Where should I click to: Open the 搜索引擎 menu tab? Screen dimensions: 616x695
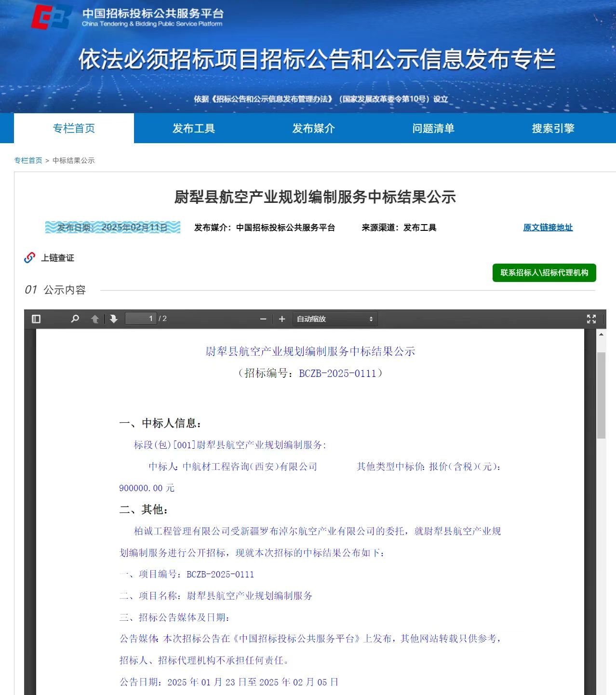pyautogui.click(x=553, y=128)
